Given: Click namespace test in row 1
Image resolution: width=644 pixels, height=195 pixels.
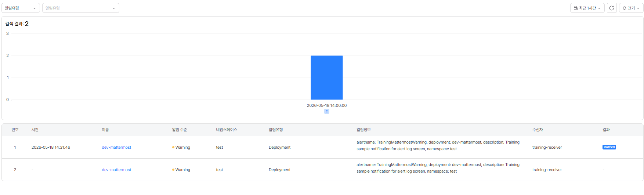Looking at the screenshot, I should [x=220, y=147].
